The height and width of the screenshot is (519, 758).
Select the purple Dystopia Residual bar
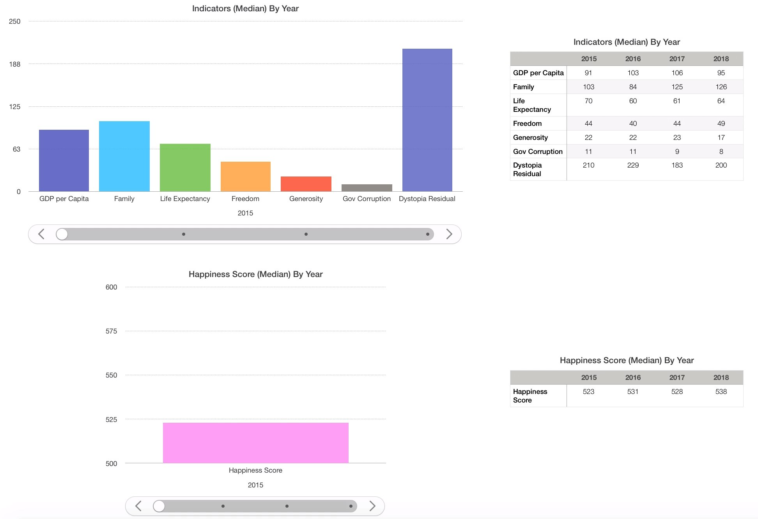pos(427,120)
